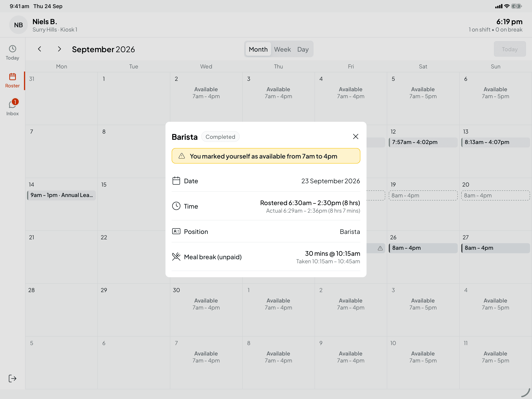Click the availability warning banner
The height and width of the screenshot is (399, 532).
(x=266, y=156)
